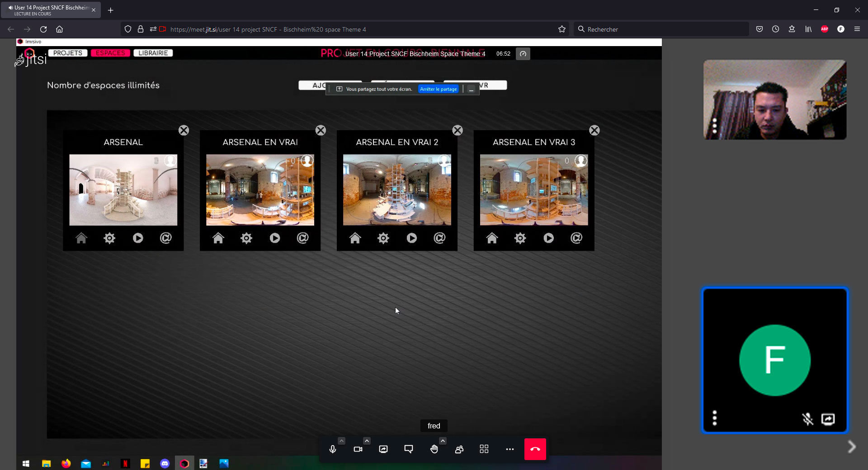The image size is (868, 470).
Task: Open settings gear of ARSENAL card
Action: 109,238
